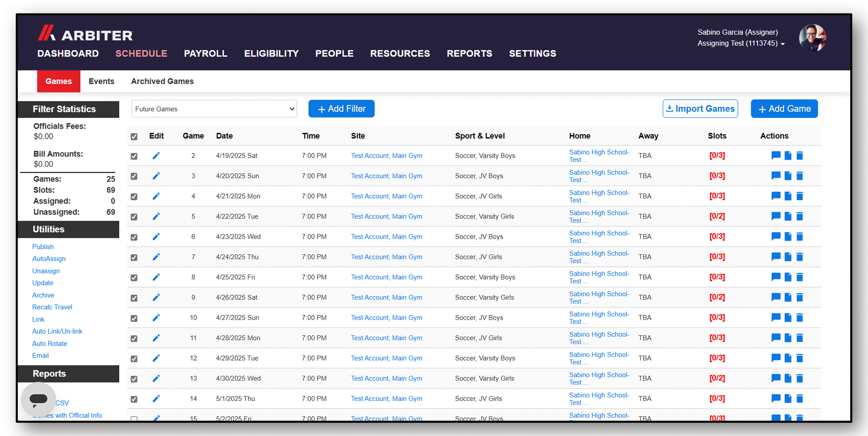The width and height of the screenshot is (868, 436).
Task: Click the Recalc Travel utility link
Action: click(52, 307)
